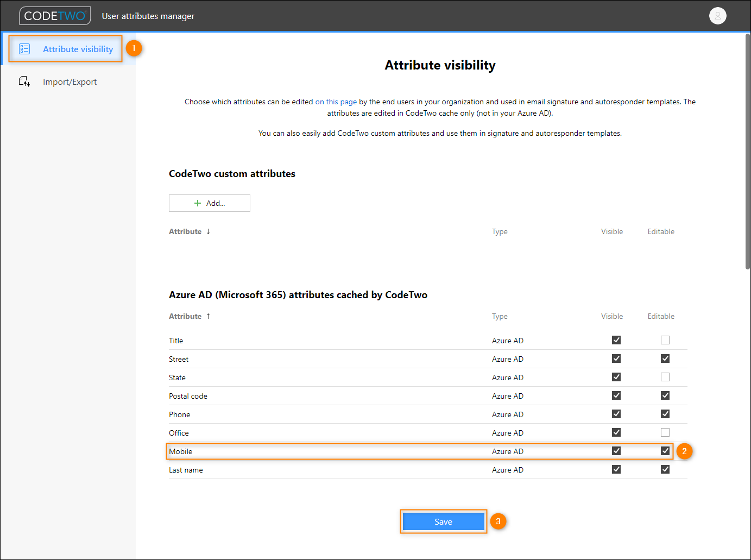Image resolution: width=751 pixels, height=560 pixels.
Task: Toggle sort arrow next to custom attributes Attribute header
Action: [208, 231]
